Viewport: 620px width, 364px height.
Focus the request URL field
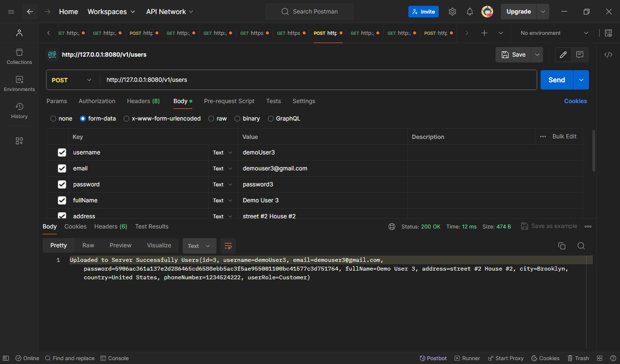(x=318, y=80)
